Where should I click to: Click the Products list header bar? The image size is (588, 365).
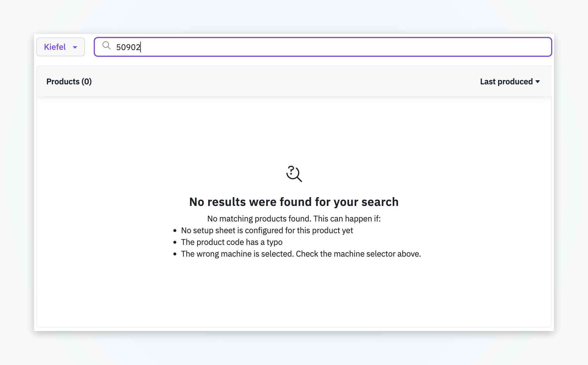tap(294, 81)
